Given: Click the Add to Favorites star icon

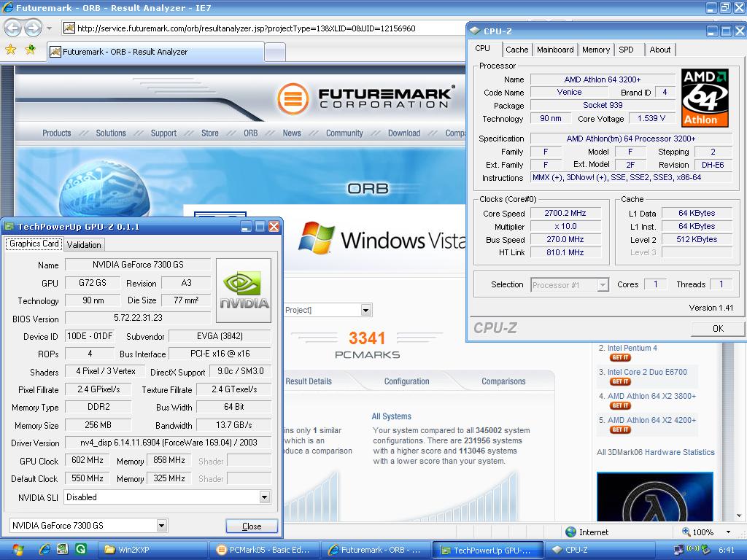Looking at the screenshot, I should coord(31,50).
